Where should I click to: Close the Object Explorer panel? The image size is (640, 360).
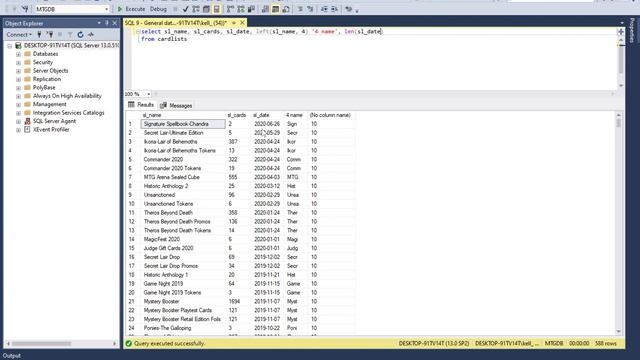pyautogui.click(x=115, y=23)
